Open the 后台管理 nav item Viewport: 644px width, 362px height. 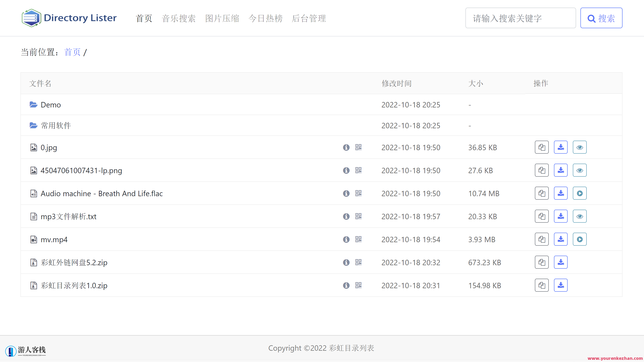coord(309,18)
